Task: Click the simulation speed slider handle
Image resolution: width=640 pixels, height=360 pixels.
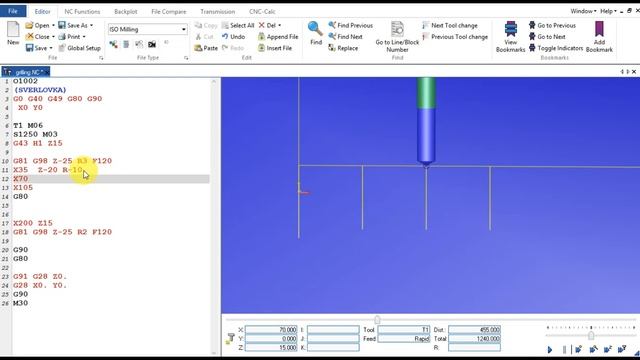Action: click(x=591, y=335)
